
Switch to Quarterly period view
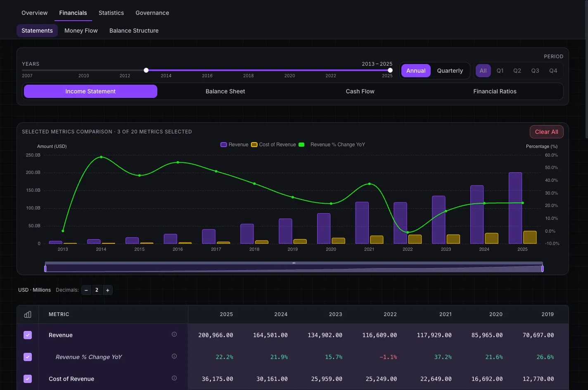coord(450,71)
